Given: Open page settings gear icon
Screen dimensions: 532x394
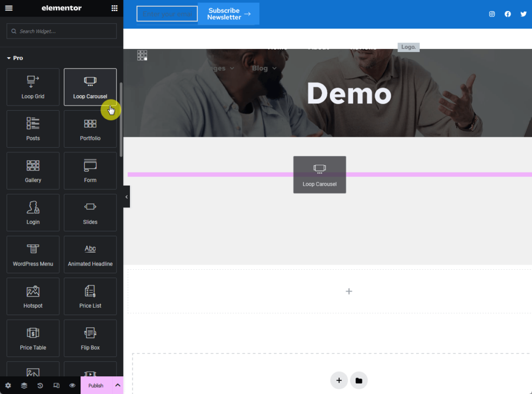Looking at the screenshot, I should click(x=8, y=386).
